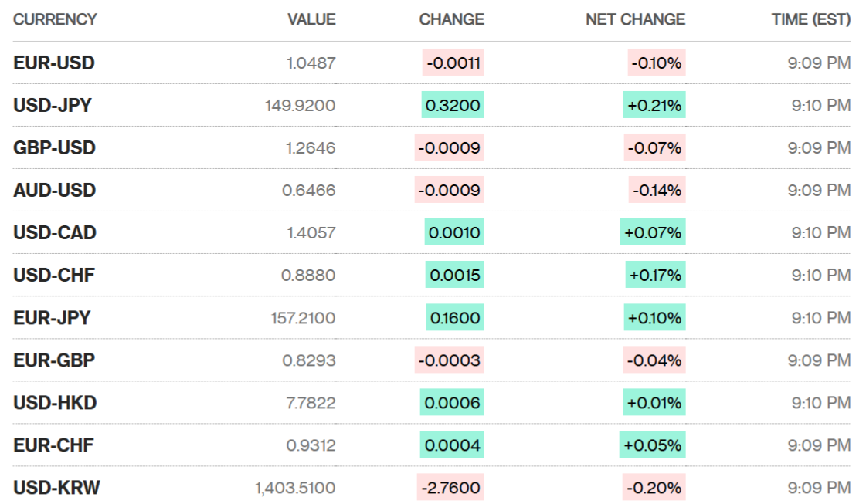Select the GBP-USD currency pair

tap(54, 148)
